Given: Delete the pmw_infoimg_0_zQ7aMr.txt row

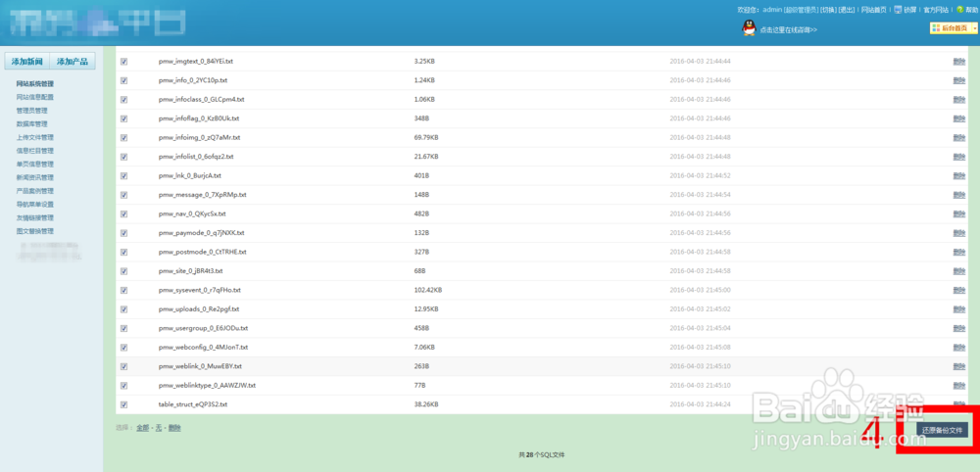Looking at the screenshot, I should (x=959, y=137).
